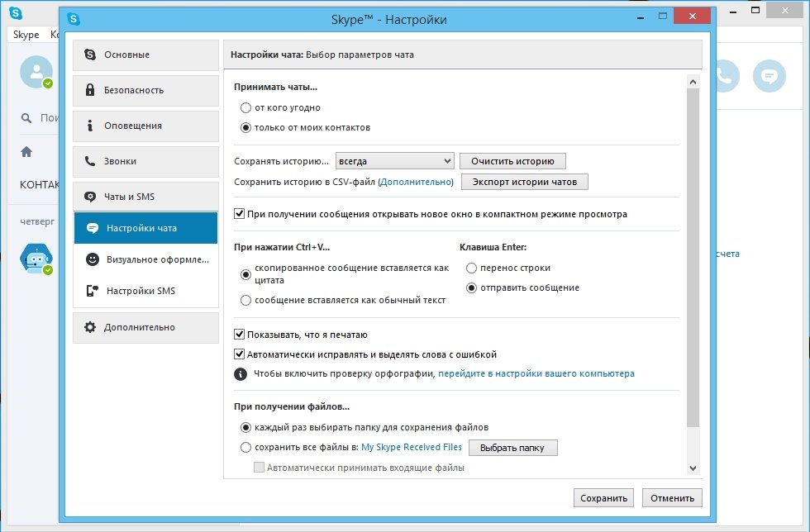810x532 pixels.
Task: Click the profile avatar in the main Skype window
Action: 36,72
